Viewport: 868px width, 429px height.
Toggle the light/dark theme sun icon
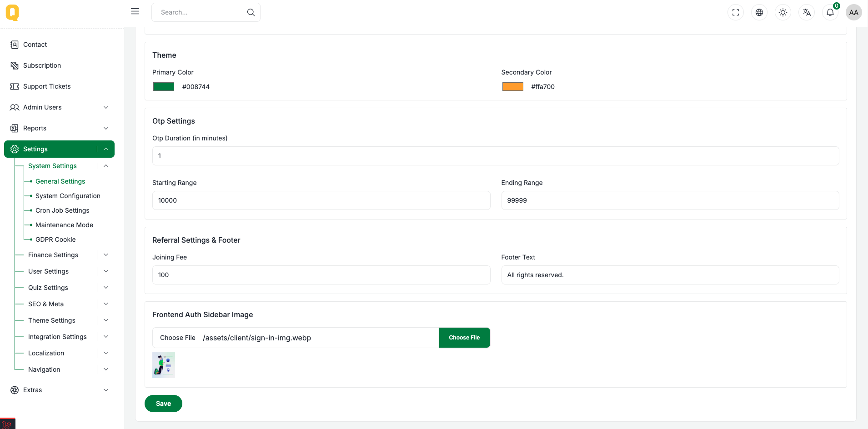pos(783,13)
